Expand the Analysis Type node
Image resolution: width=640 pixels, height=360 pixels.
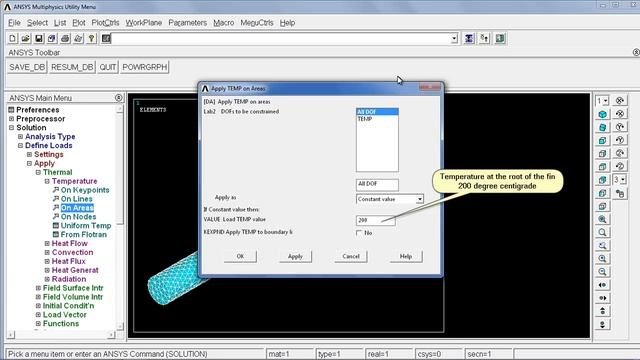tap(20, 137)
